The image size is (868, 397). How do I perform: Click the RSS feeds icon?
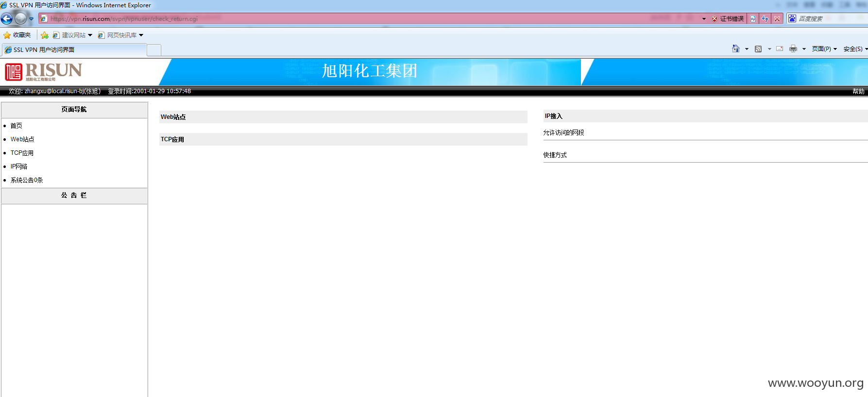(758, 49)
